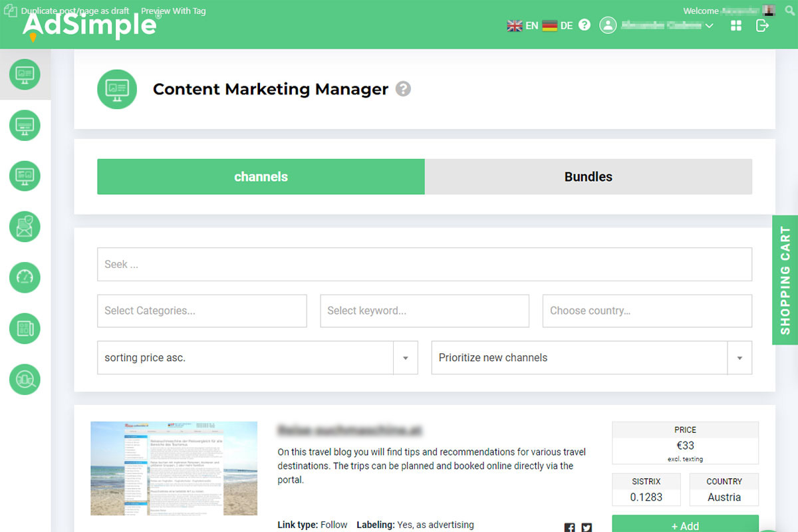
Task: Click the Seek search field
Action: (424, 264)
